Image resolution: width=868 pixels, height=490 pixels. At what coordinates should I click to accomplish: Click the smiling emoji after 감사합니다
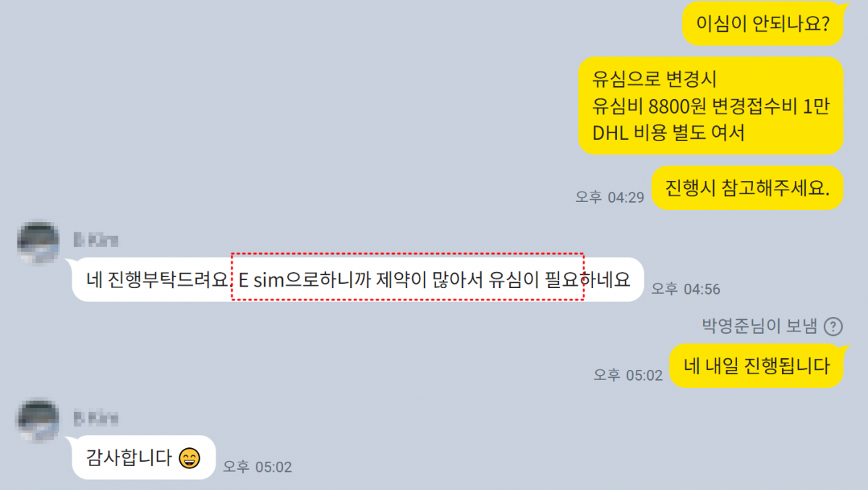coord(189,458)
